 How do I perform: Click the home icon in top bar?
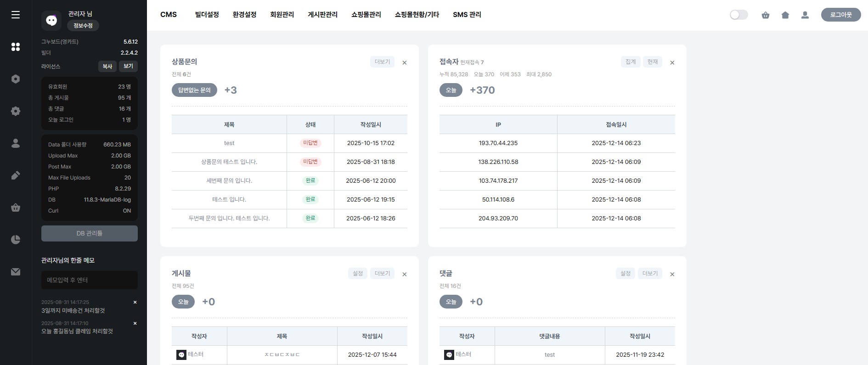[x=785, y=15]
